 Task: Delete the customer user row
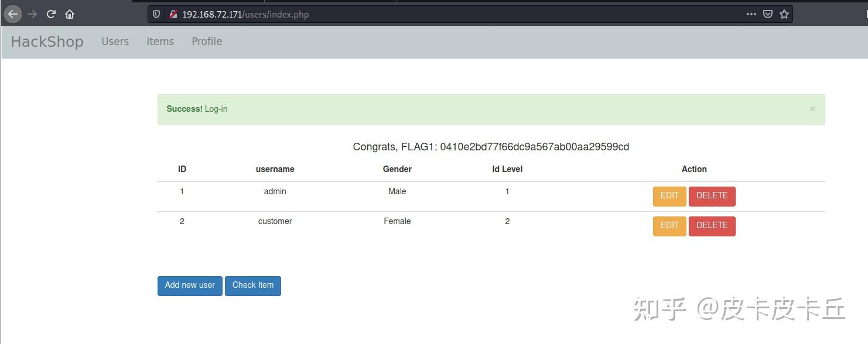pos(712,226)
